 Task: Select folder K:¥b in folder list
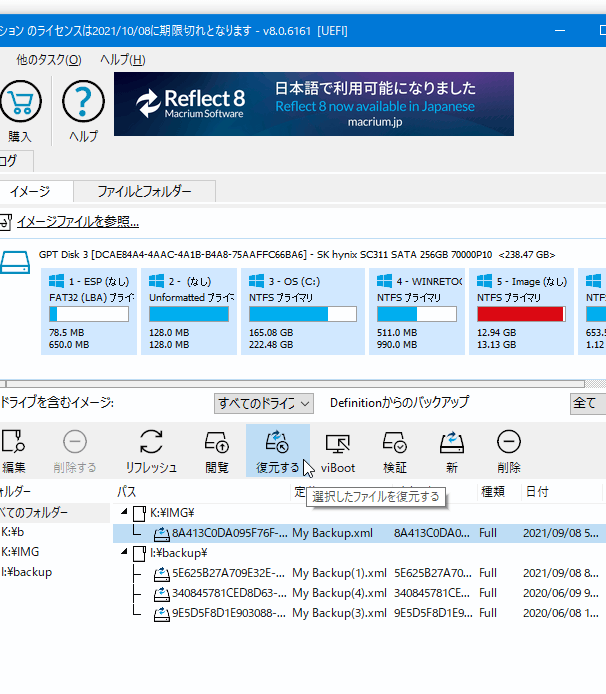coord(12,532)
